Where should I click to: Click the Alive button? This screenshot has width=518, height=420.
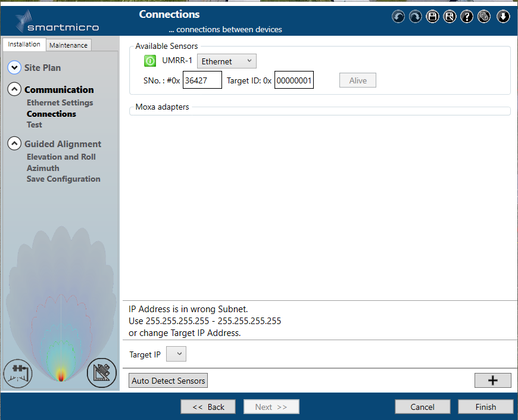[358, 80]
